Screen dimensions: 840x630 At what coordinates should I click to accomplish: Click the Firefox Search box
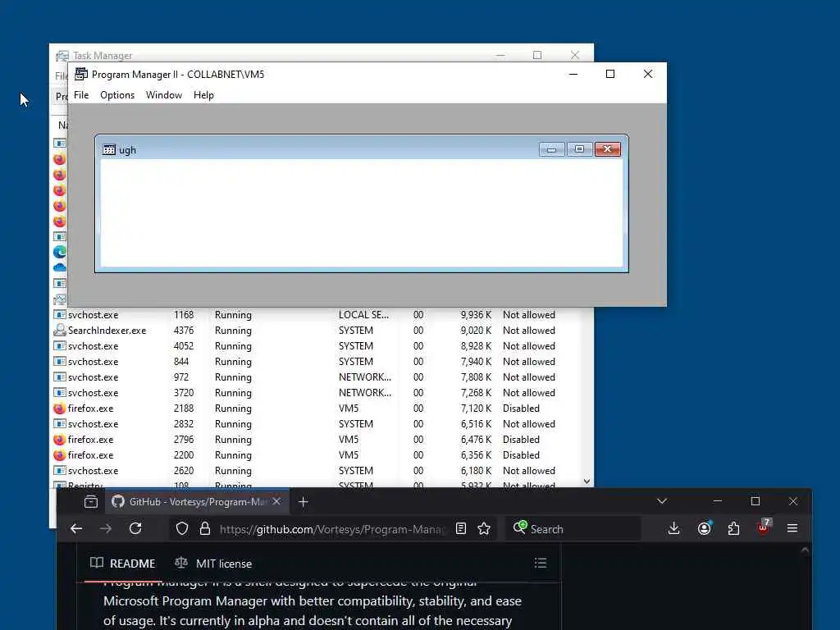[573, 529]
